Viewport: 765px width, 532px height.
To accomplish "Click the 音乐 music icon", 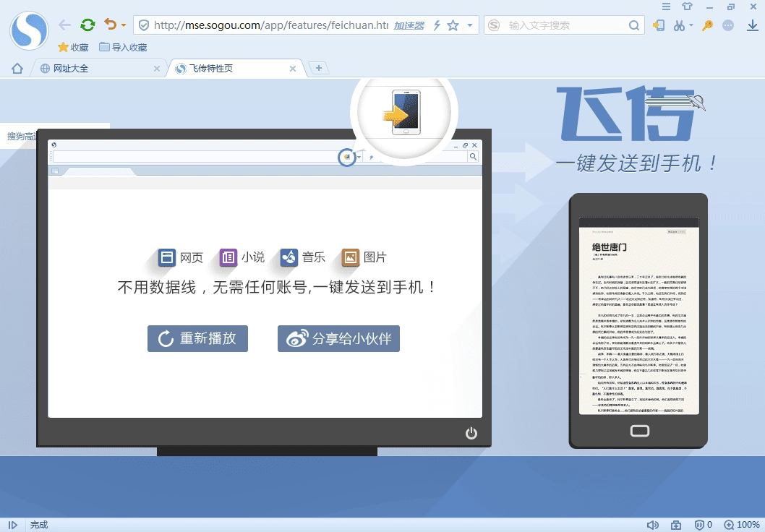I will (289, 257).
